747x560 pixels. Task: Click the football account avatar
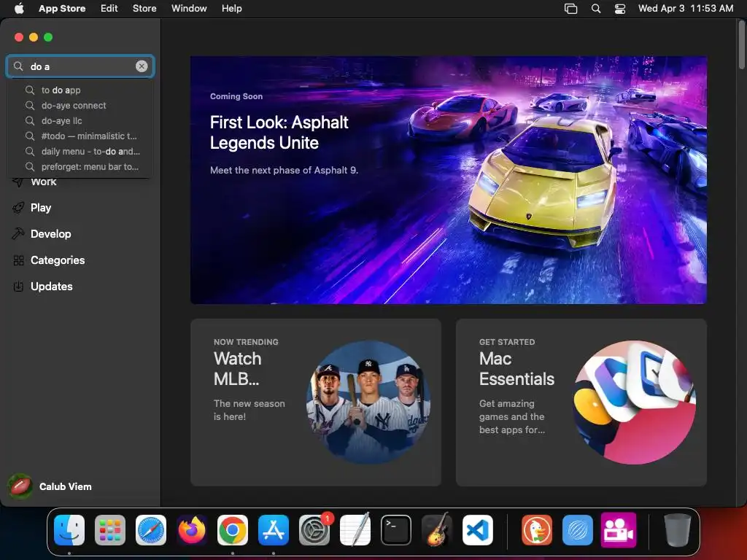(x=20, y=486)
